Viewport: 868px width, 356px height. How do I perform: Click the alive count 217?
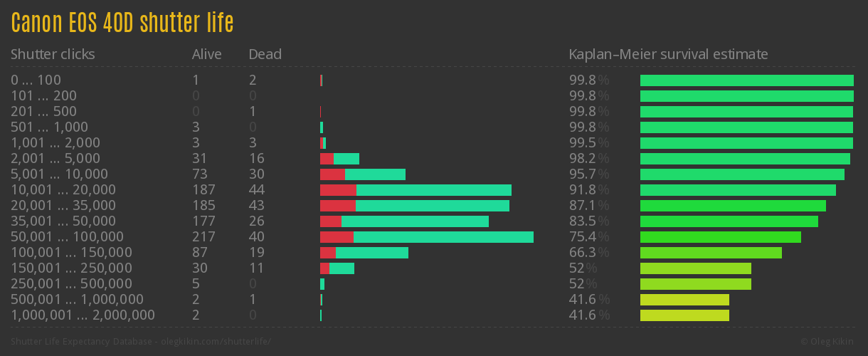tap(203, 237)
